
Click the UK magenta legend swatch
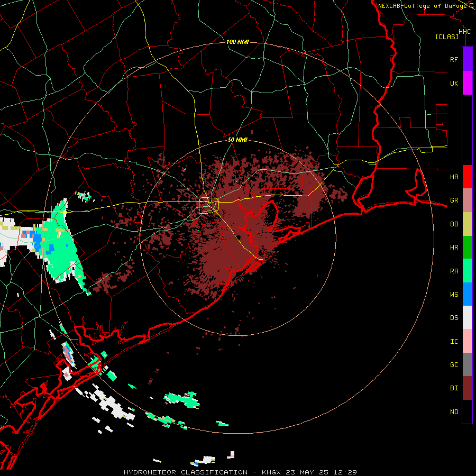pyautogui.click(x=467, y=83)
